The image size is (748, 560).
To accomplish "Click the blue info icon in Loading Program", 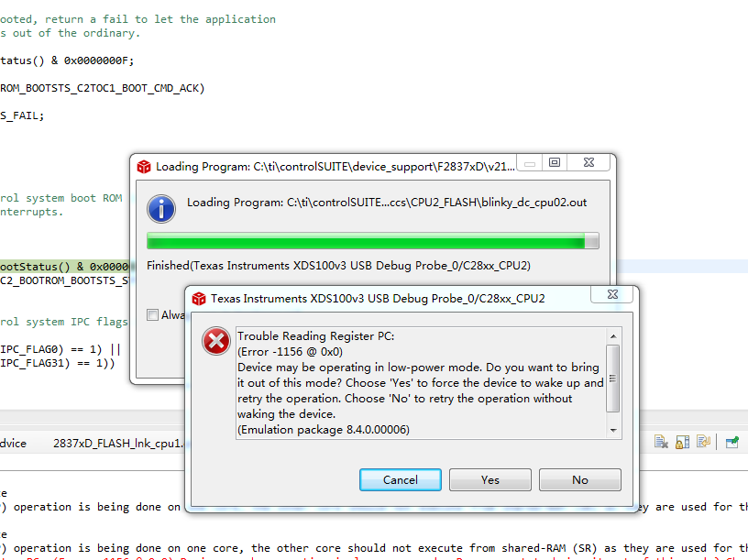I will [x=161, y=209].
